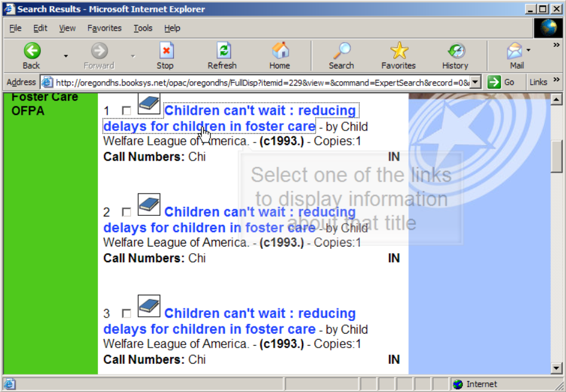Click Call Numbers: Chi under result 2
This screenshot has width=566, height=392.
[155, 258]
